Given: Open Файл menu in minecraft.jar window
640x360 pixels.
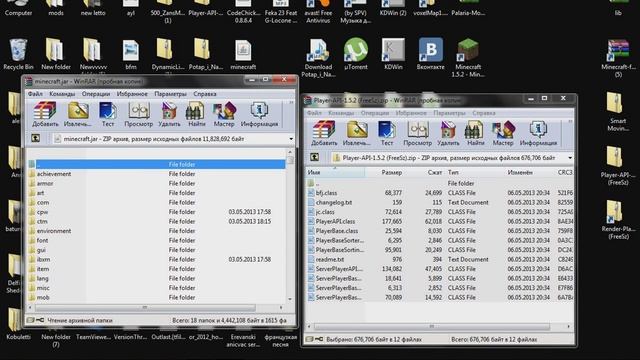Looking at the screenshot, I should click(x=35, y=94).
